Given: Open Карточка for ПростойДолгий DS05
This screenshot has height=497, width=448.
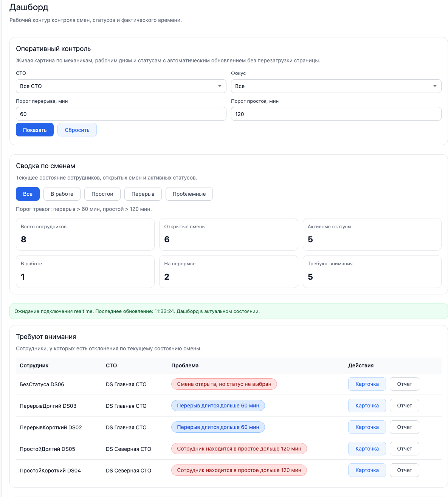Looking at the screenshot, I should [x=367, y=449].
